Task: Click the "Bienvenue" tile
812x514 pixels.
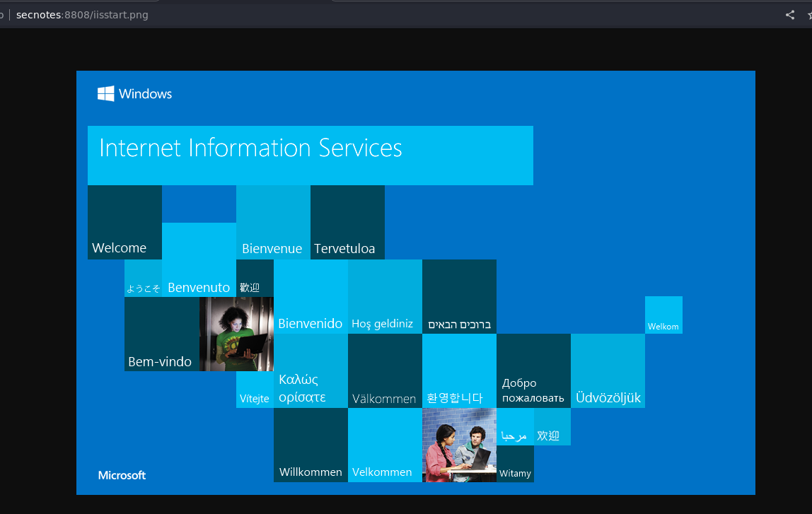Action: (x=274, y=222)
